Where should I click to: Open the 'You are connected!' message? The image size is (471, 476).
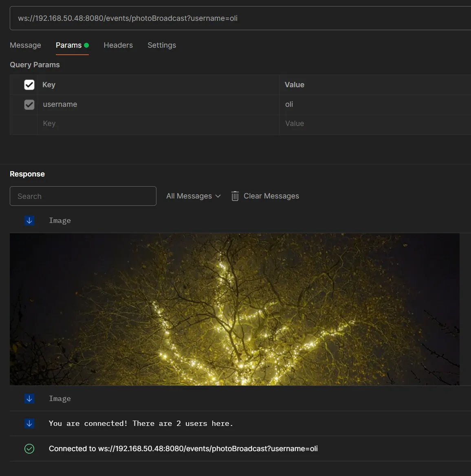pyautogui.click(x=240, y=423)
